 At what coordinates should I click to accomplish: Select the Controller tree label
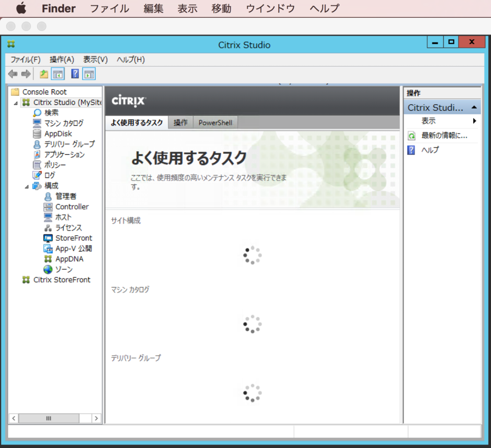click(x=72, y=207)
